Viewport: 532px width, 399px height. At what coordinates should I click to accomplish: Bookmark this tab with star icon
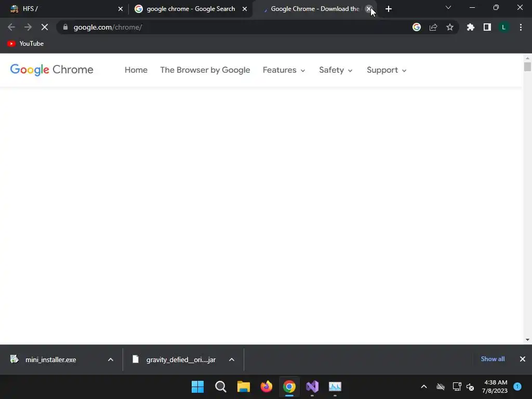pyautogui.click(x=450, y=27)
